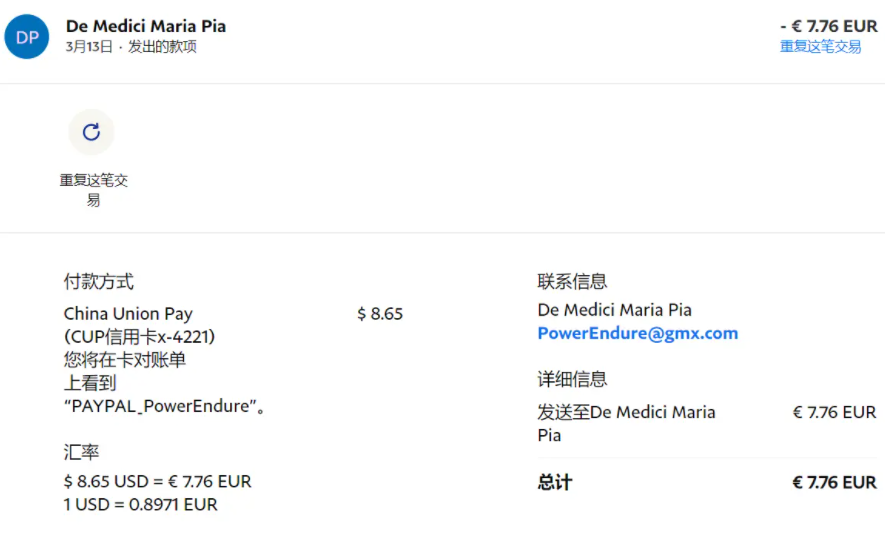Click the 1 USD = 0.8971 EUR rate
The width and height of the screenshot is (885, 534).
pos(140,505)
